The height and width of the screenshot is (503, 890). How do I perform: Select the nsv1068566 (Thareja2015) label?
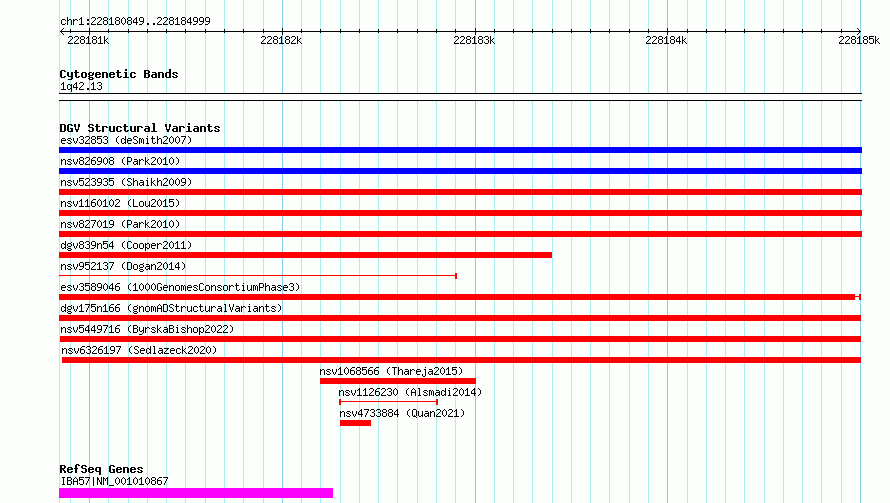pyautogui.click(x=391, y=371)
